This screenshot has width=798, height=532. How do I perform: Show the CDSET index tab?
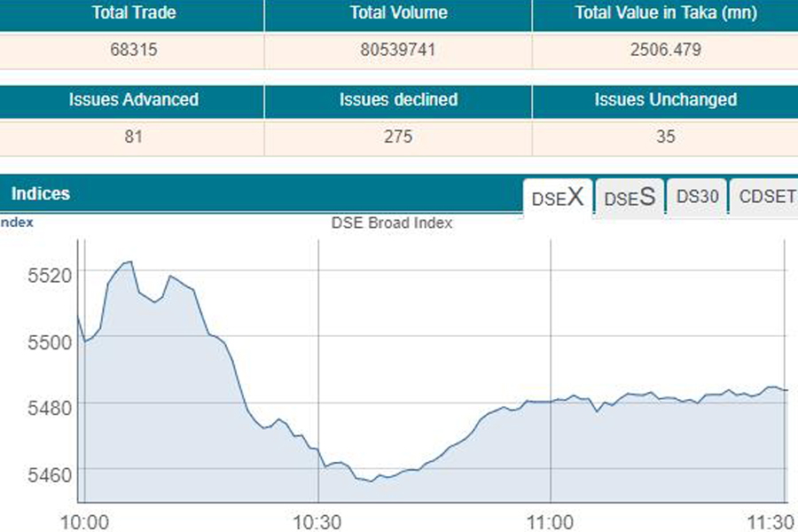766,197
